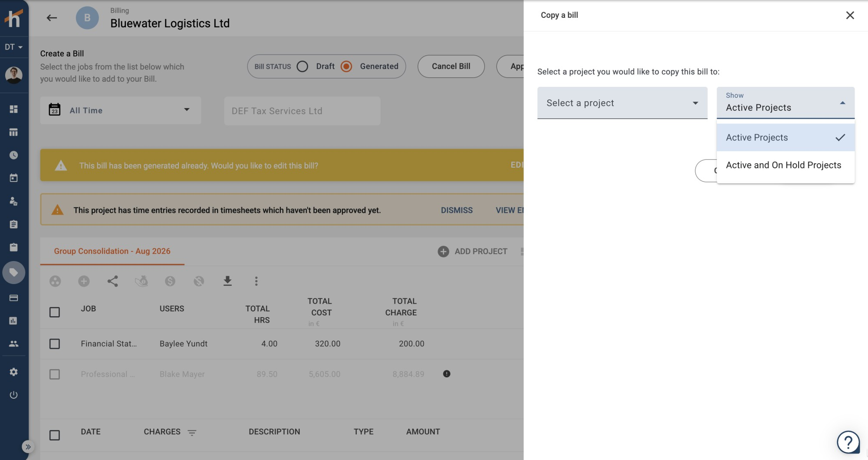Click the back arrow next to Billing
Screen dimensions: 868x460
tap(52, 18)
